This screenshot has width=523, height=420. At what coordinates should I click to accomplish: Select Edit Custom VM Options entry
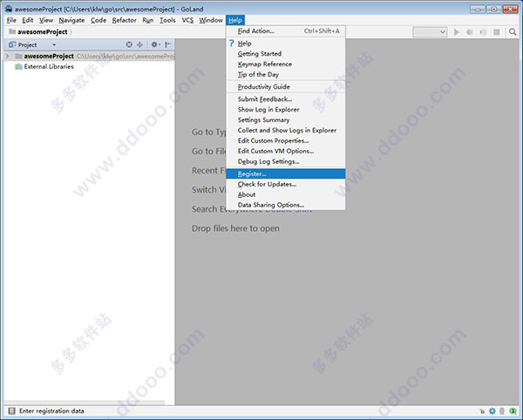[x=286, y=151]
